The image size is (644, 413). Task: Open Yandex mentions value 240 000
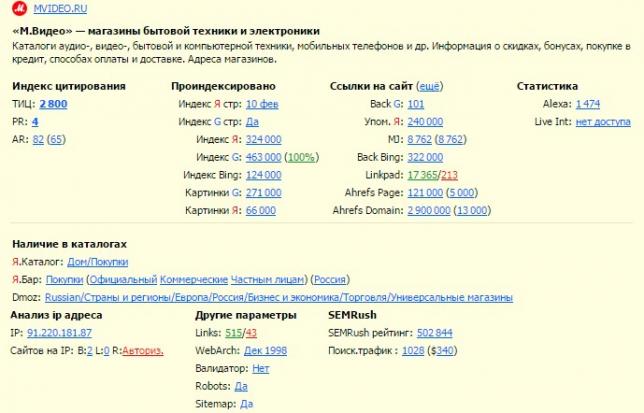pos(425,122)
